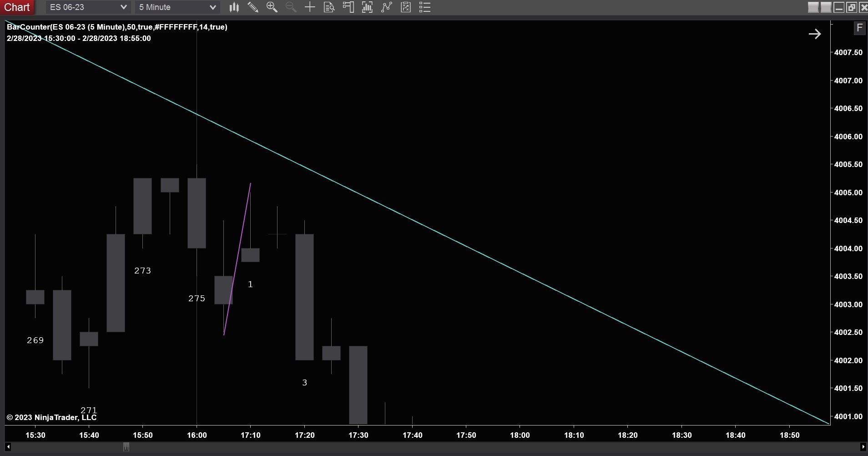Click the date range text 2/28/2023 15:30:00 - 18:55:00
Image resolution: width=868 pixels, height=456 pixels.
click(x=79, y=38)
